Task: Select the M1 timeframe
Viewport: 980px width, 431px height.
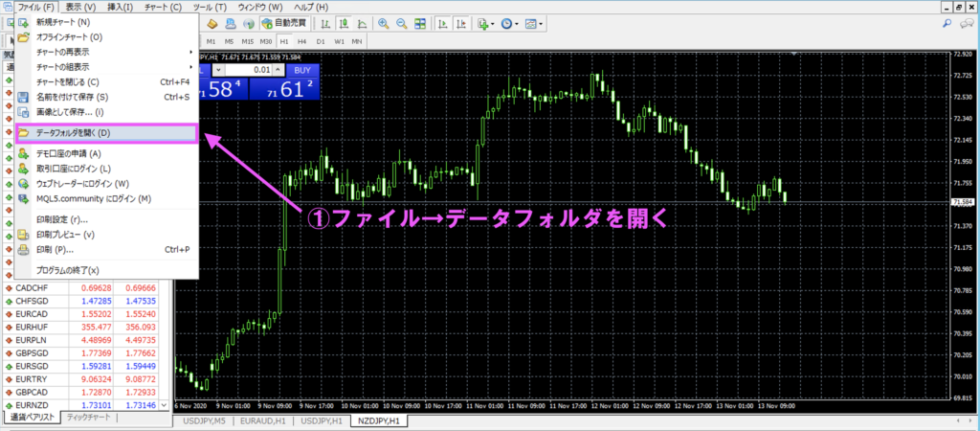Action: click(x=212, y=41)
